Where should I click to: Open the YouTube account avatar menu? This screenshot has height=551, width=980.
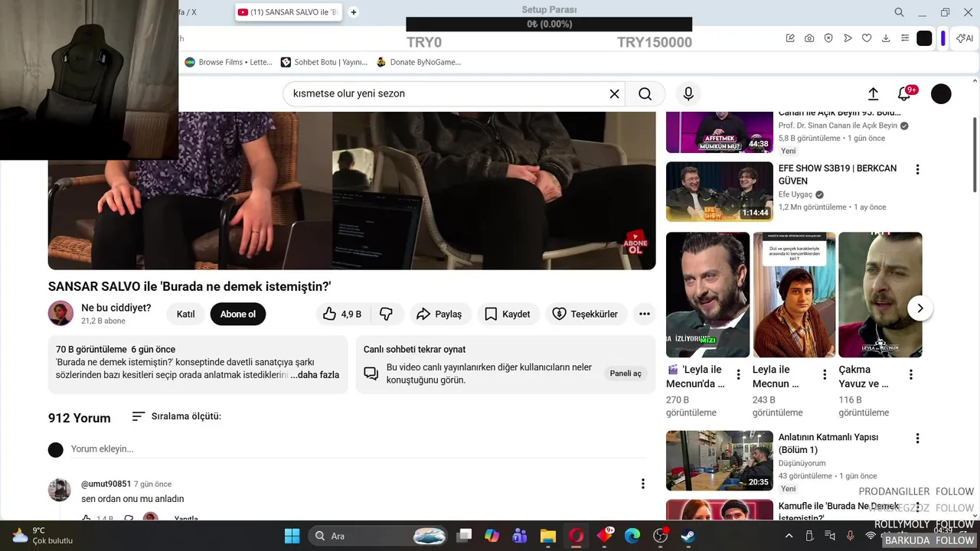coord(941,93)
